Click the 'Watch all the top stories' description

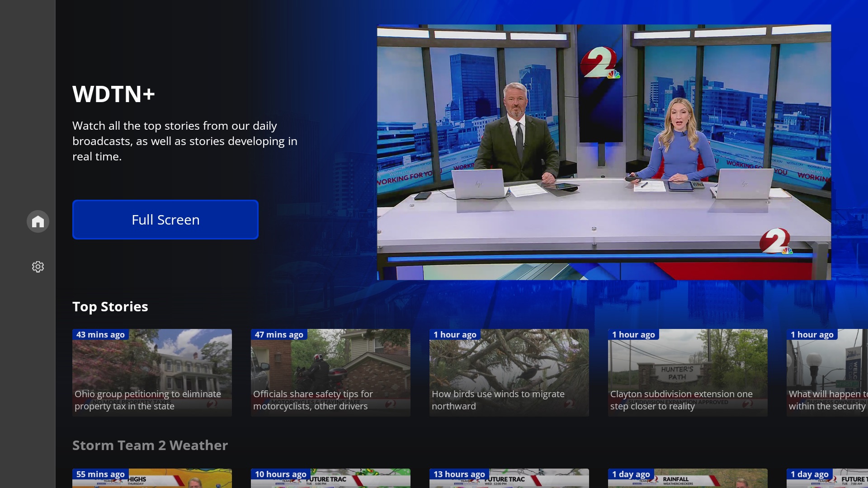(185, 141)
